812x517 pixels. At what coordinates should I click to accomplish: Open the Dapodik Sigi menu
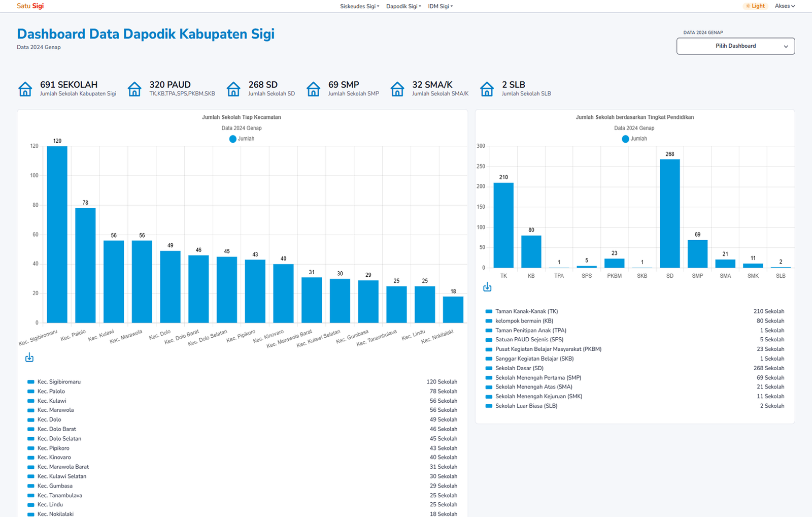[403, 6]
